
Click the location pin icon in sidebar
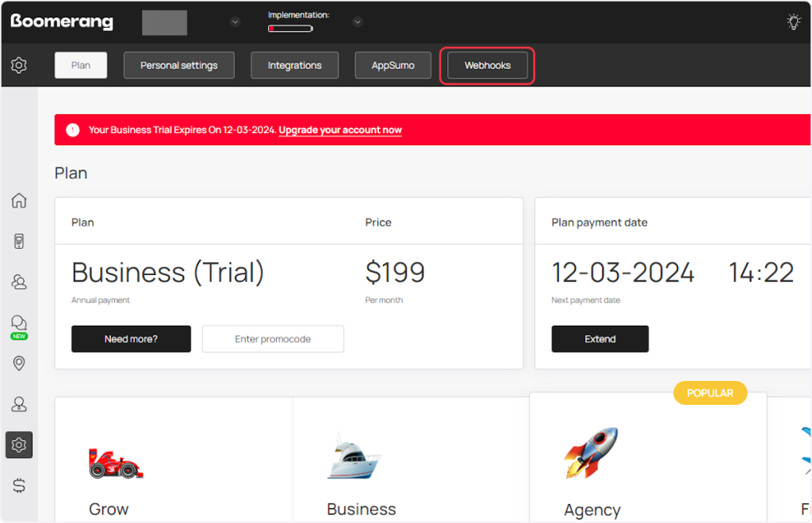[x=19, y=363]
